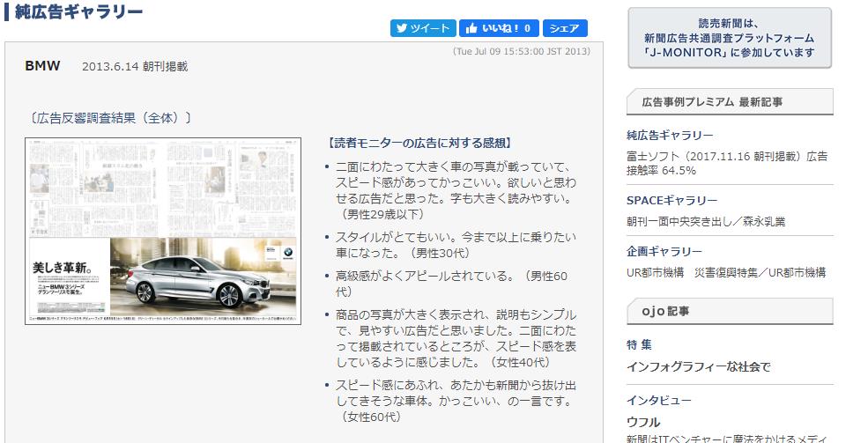Open the 企画ギャラリー sidebar link
The width and height of the screenshot is (868, 443).
[664, 251]
